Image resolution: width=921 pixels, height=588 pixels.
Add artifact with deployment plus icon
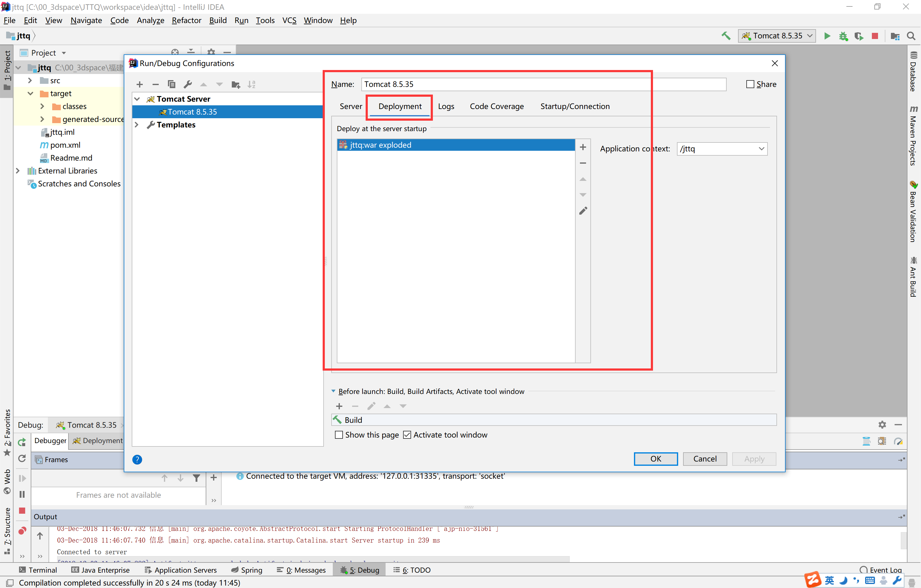tap(582, 147)
